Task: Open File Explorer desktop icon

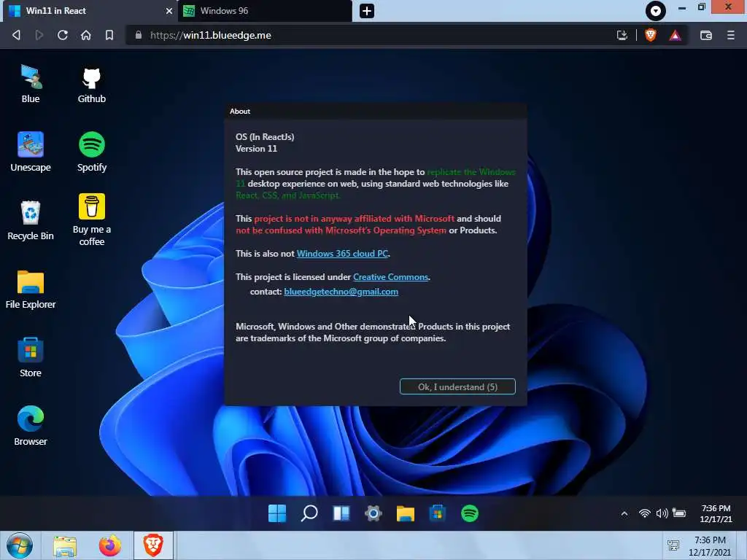Action: point(31,289)
